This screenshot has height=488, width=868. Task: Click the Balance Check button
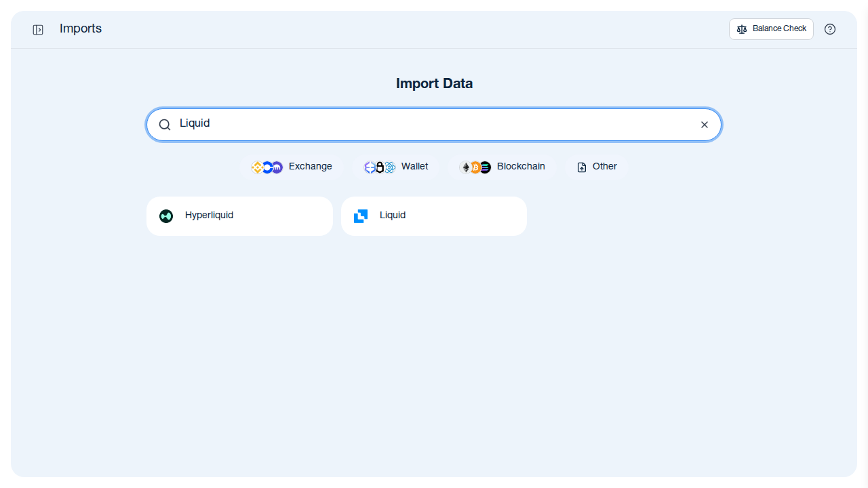[x=771, y=29]
